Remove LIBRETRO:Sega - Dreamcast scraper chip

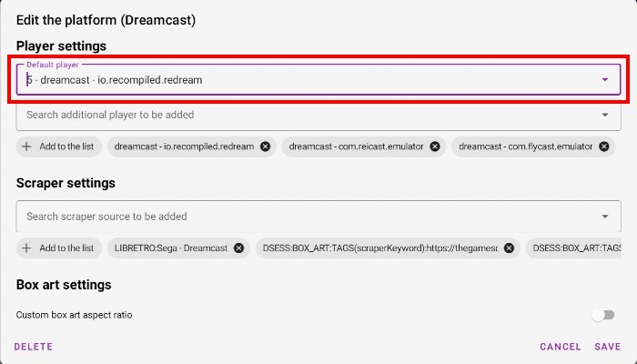[238, 248]
